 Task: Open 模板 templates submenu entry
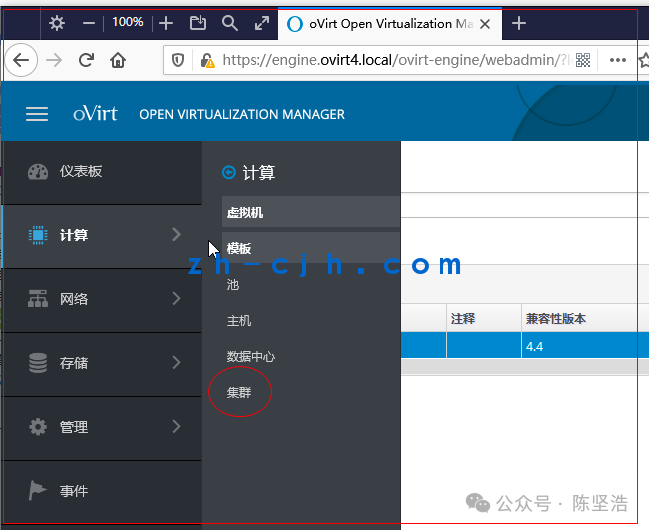311,248
